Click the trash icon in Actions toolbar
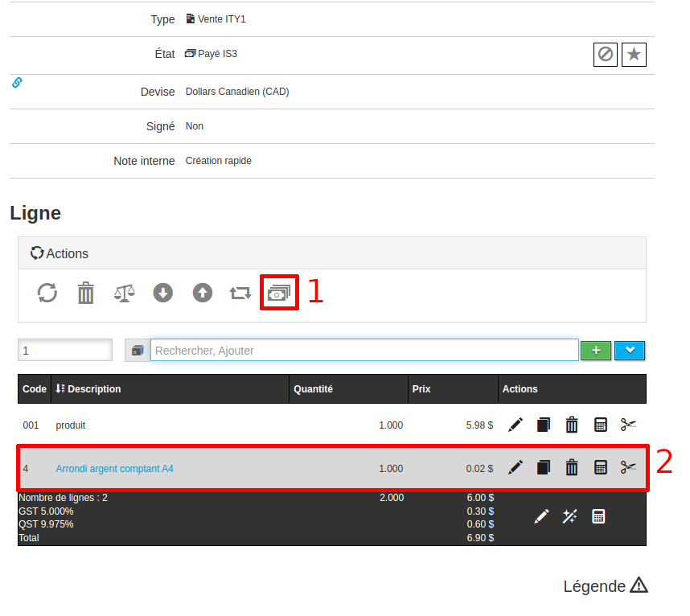The width and height of the screenshot is (690, 616). point(86,293)
